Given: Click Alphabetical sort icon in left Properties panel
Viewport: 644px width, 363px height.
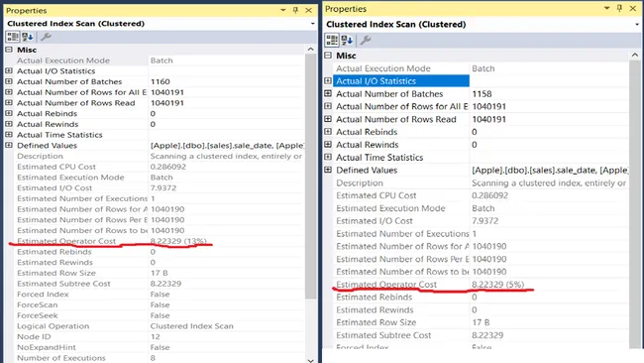Looking at the screenshot, I should point(28,37).
